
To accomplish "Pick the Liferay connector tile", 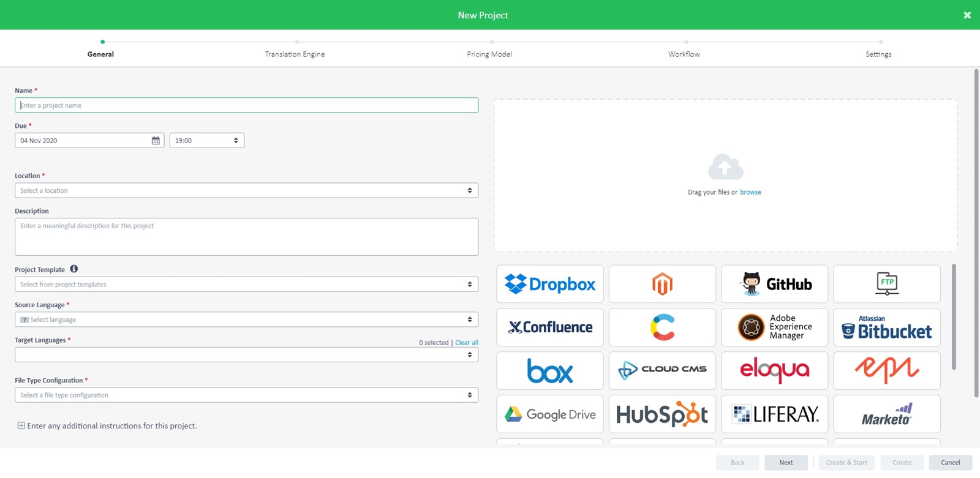I will click(x=774, y=414).
